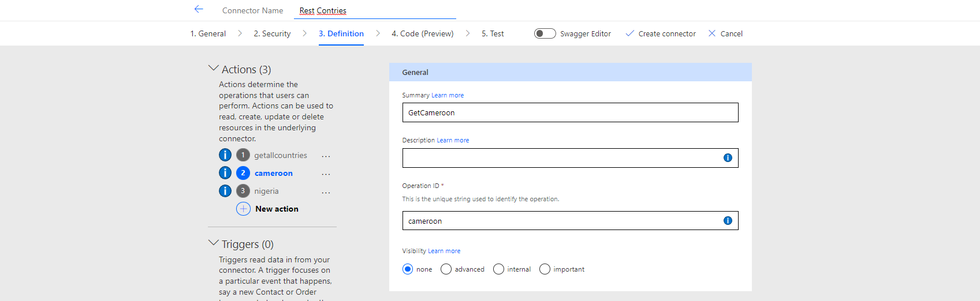Open Learn more link next to Summary

coord(448,95)
